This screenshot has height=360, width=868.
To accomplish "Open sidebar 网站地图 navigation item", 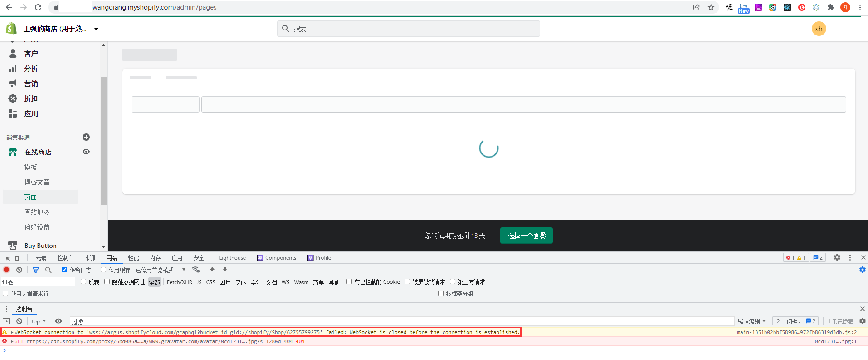I will [x=37, y=212].
